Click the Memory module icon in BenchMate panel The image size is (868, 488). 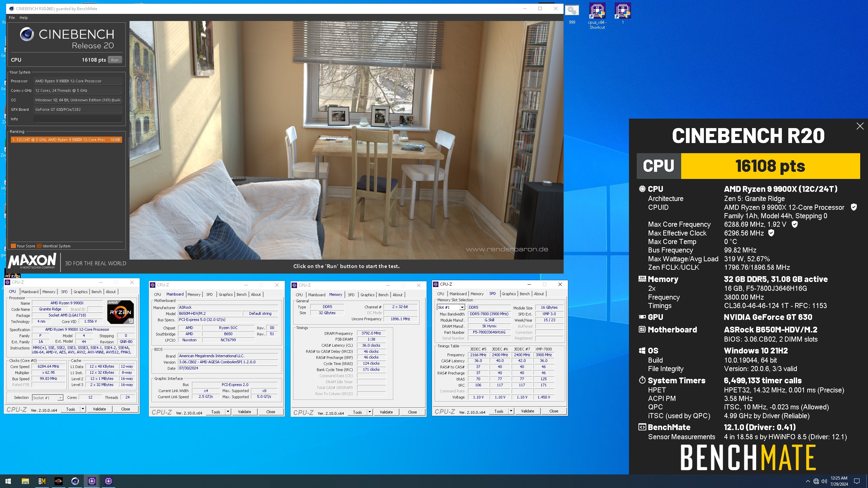click(x=642, y=279)
